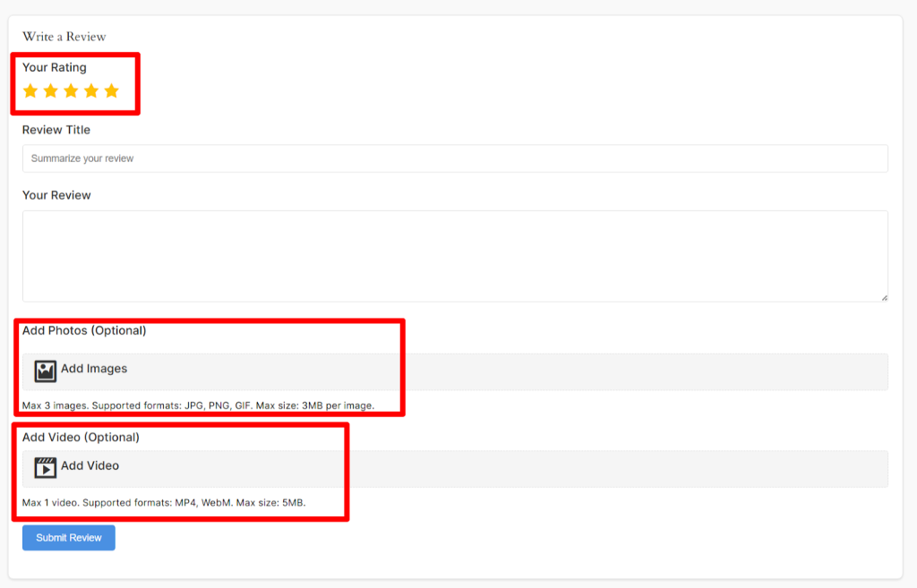Click the Review Title label
The height and width of the screenshot is (588, 917).
(x=56, y=130)
